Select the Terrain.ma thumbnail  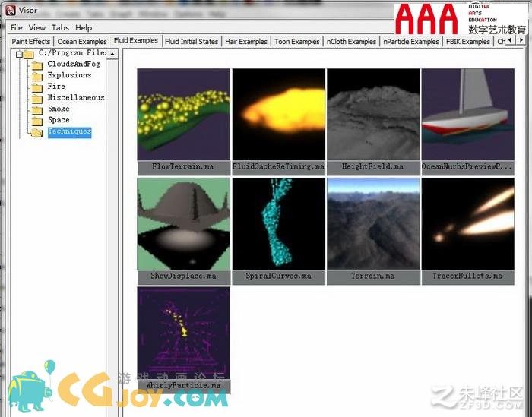[x=373, y=224]
